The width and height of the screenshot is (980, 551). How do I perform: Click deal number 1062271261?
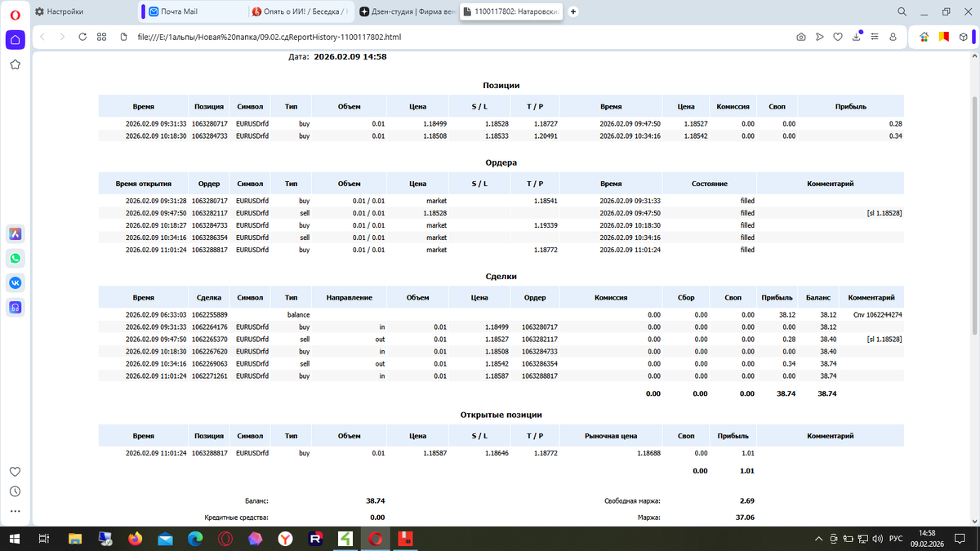(210, 376)
